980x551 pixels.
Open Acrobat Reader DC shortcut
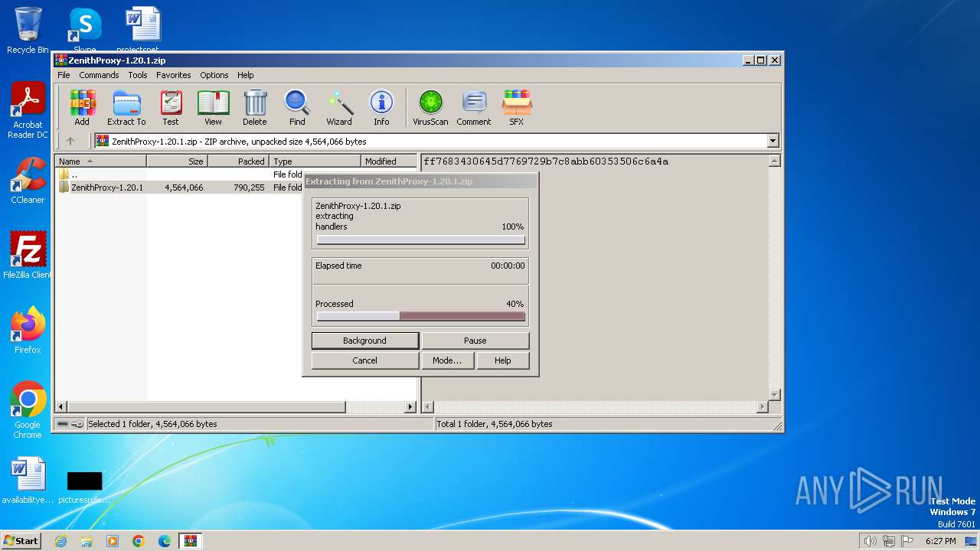[28, 110]
